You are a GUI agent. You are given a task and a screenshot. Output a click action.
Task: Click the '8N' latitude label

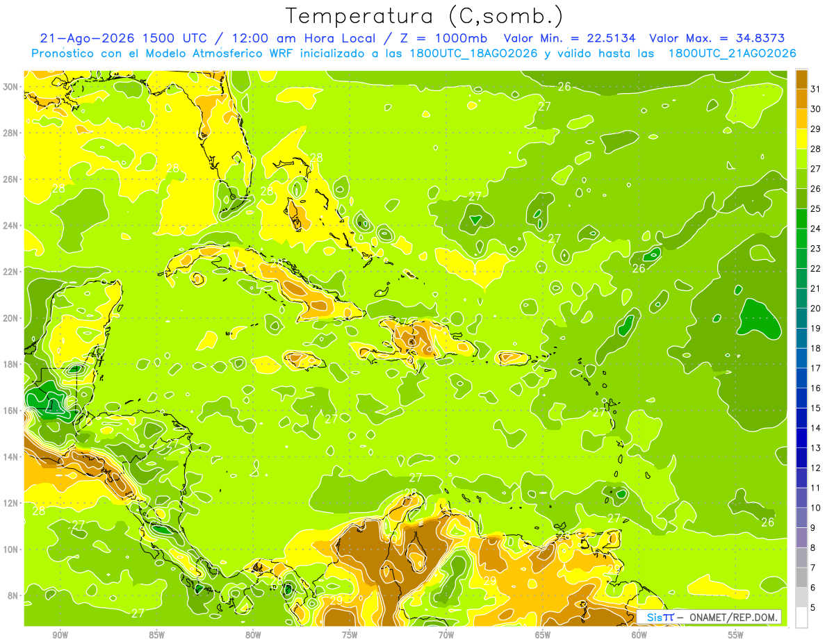[x=14, y=595]
